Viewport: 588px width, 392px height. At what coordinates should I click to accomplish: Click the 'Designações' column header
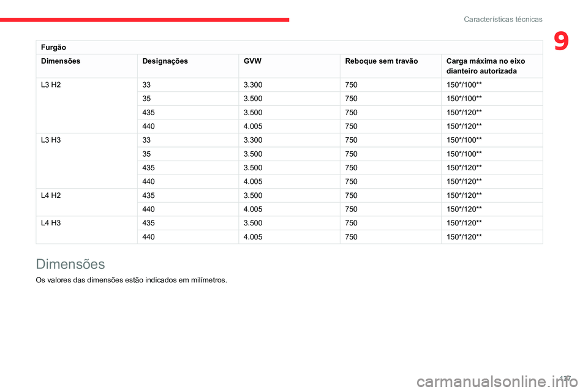pos(165,61)
